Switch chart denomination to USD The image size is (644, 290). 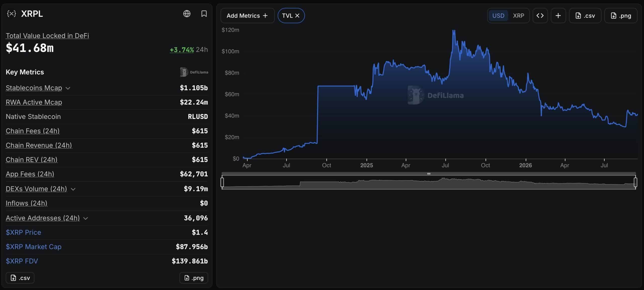[498, 16]
